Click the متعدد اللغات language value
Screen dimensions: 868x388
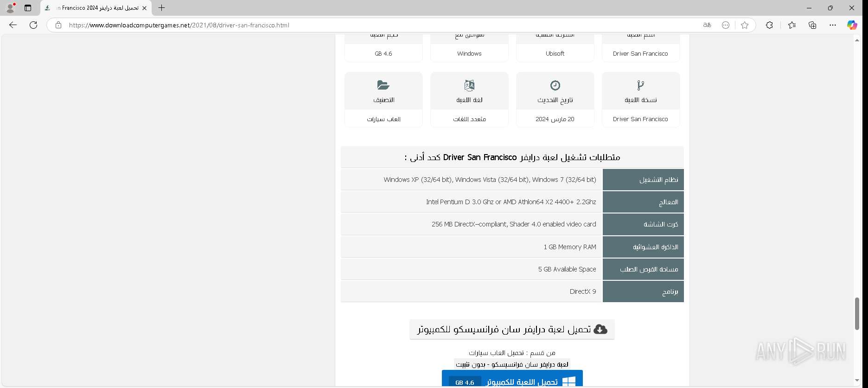pos(469,119)
